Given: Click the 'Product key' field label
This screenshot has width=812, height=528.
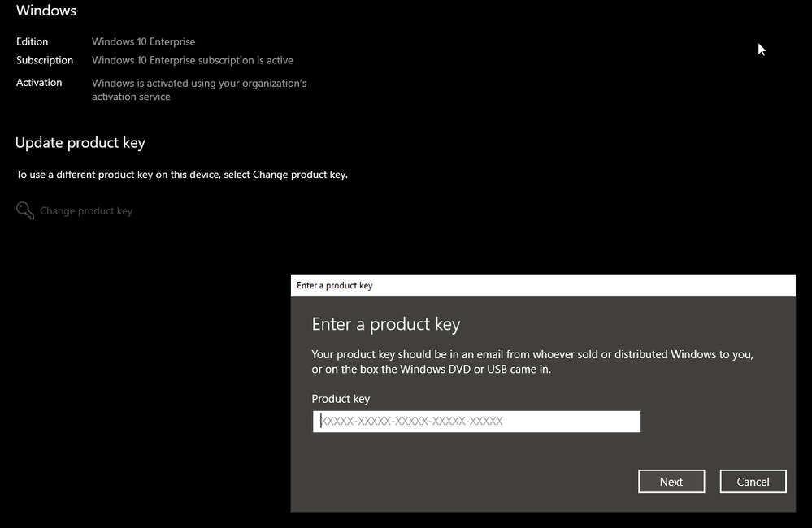Looking at the screenshot, I should click(x=341, y=399).
